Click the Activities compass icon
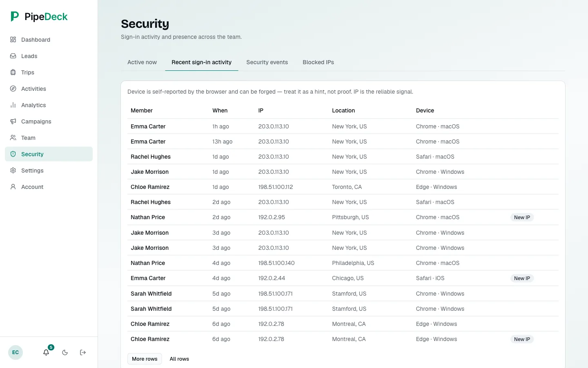 pyautogui.click(x=13, y=89)
